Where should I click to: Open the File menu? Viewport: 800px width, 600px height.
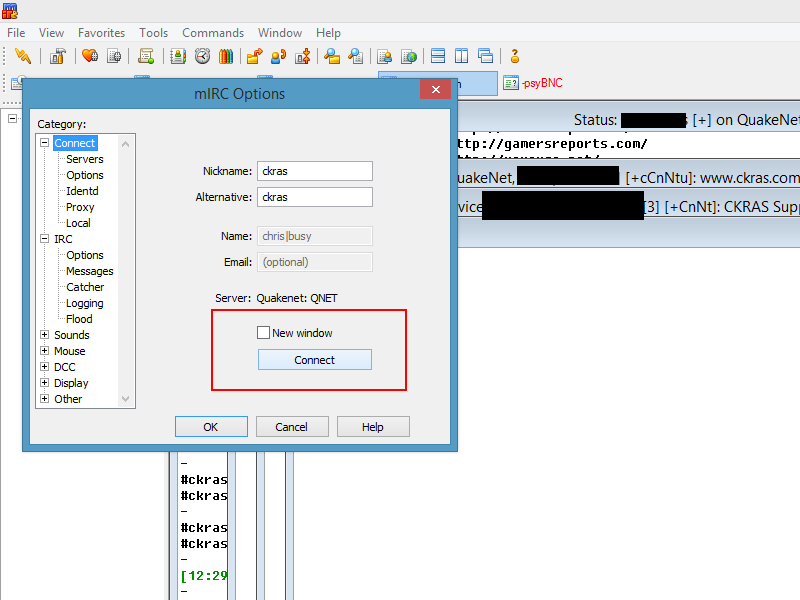pyautogui.click(x=16, y=33)
